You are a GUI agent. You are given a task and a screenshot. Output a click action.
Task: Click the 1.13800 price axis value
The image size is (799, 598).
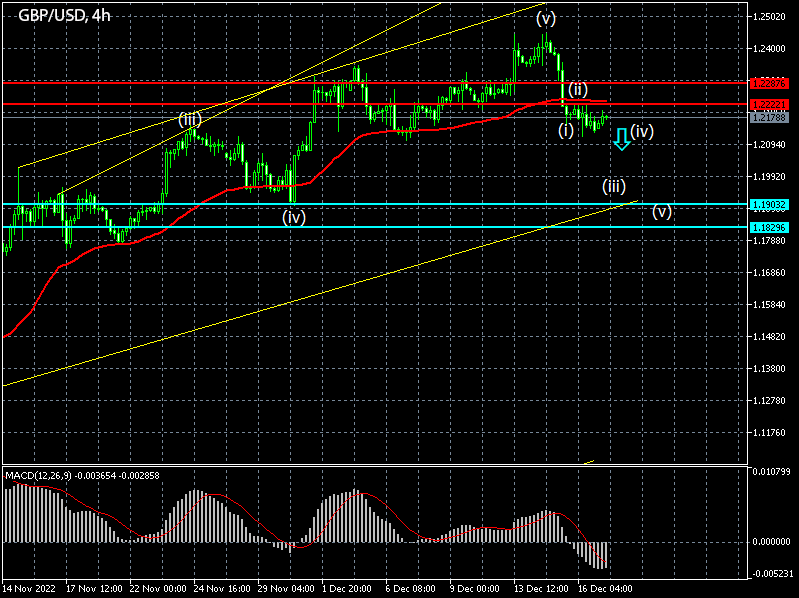point(769,369)
